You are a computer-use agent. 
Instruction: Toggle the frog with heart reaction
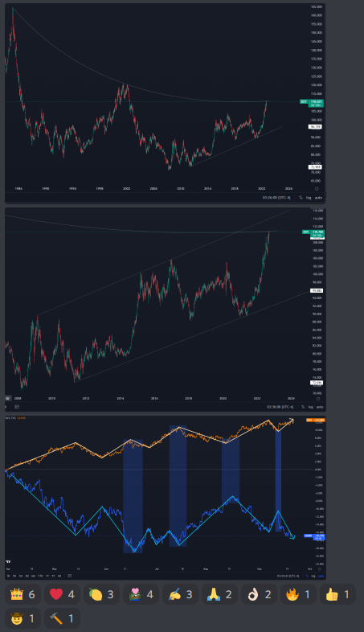(141, 594)
